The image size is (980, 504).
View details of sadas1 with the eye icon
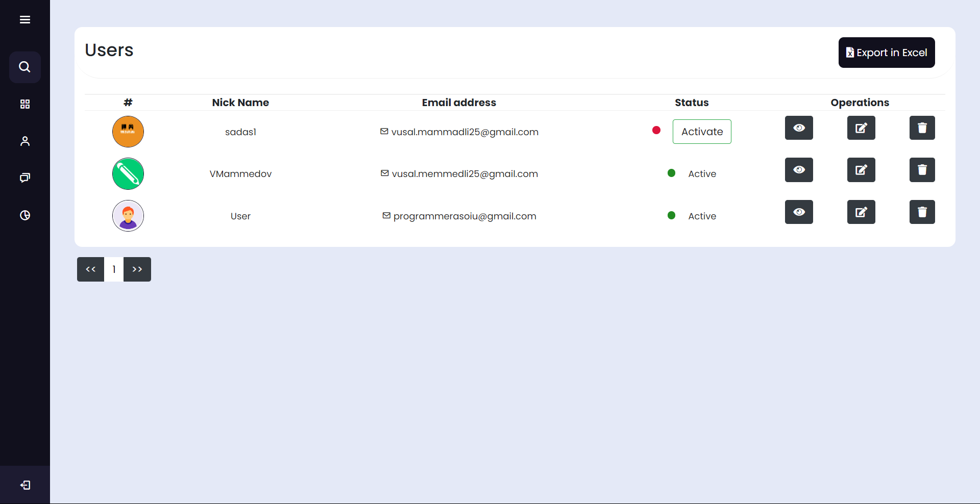point(799,128)
